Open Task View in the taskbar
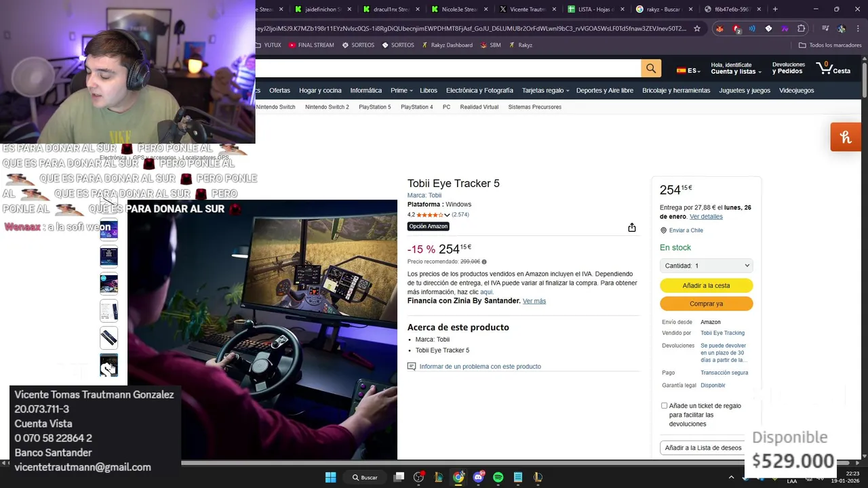Viewport: 868px width, 488px height. pos(399,477)
